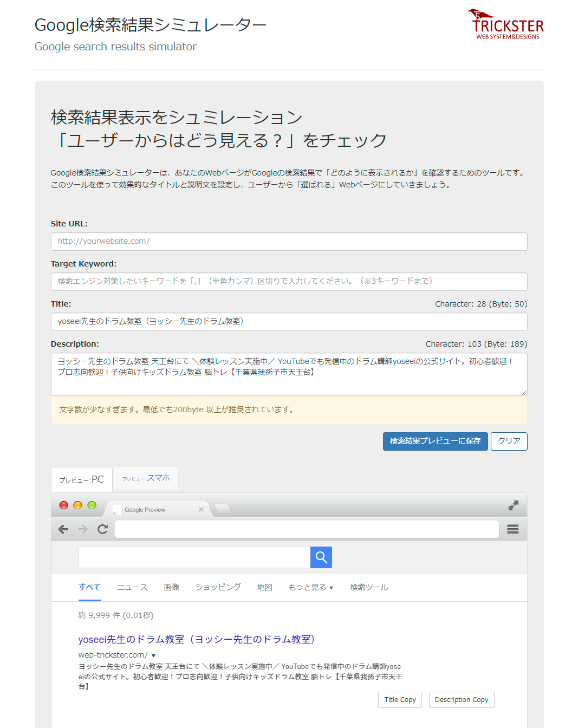This screenshot has width=578, height=728.
Task: Click the クリア button
Action: pyautogui.click(x=509, y=441)
